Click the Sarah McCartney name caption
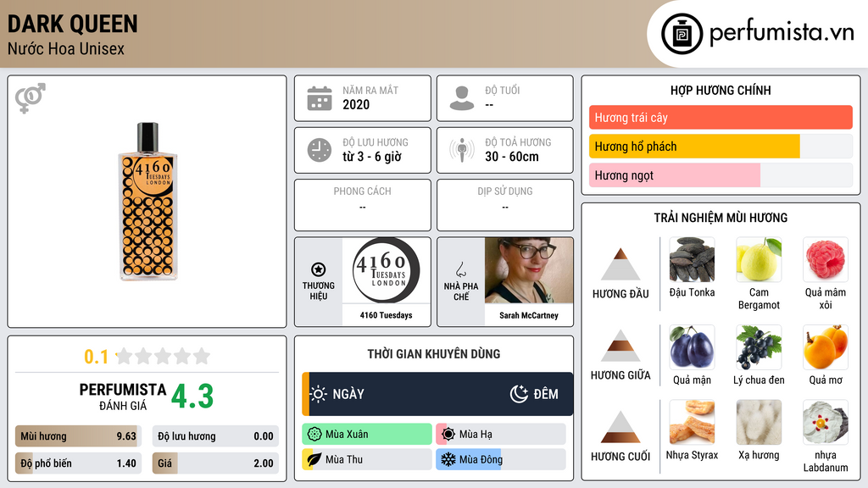 529,315
